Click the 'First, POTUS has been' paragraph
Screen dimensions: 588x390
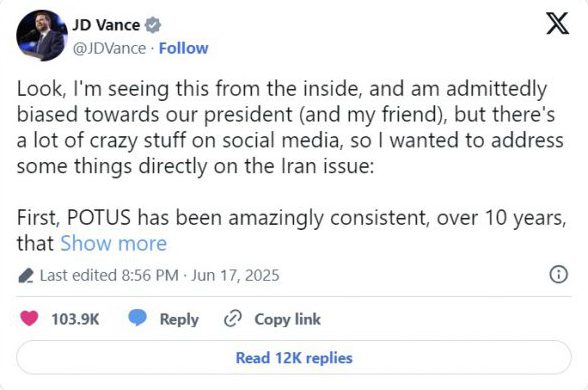291,230
